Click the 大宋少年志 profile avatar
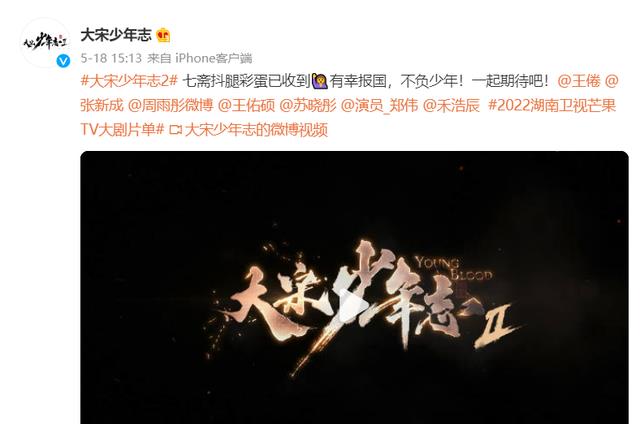The height and width of the screenshot is (434, 640). click(x=45, y=42)
